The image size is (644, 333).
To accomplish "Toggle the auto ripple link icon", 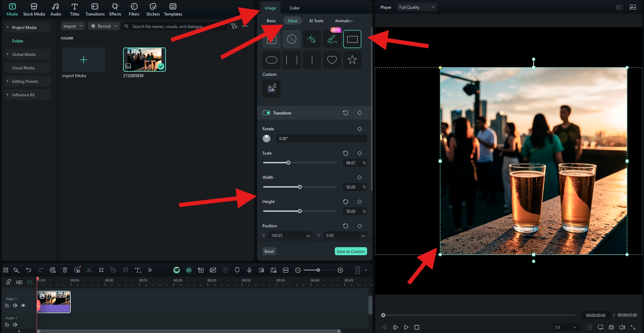I will [19, 282].
